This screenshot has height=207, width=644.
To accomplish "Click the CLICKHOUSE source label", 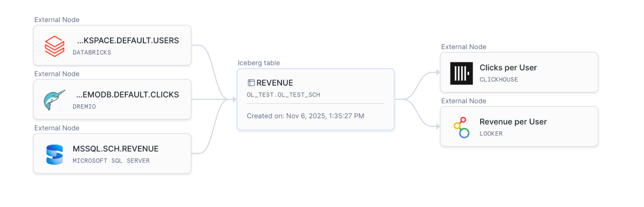I will click(499, 79).
